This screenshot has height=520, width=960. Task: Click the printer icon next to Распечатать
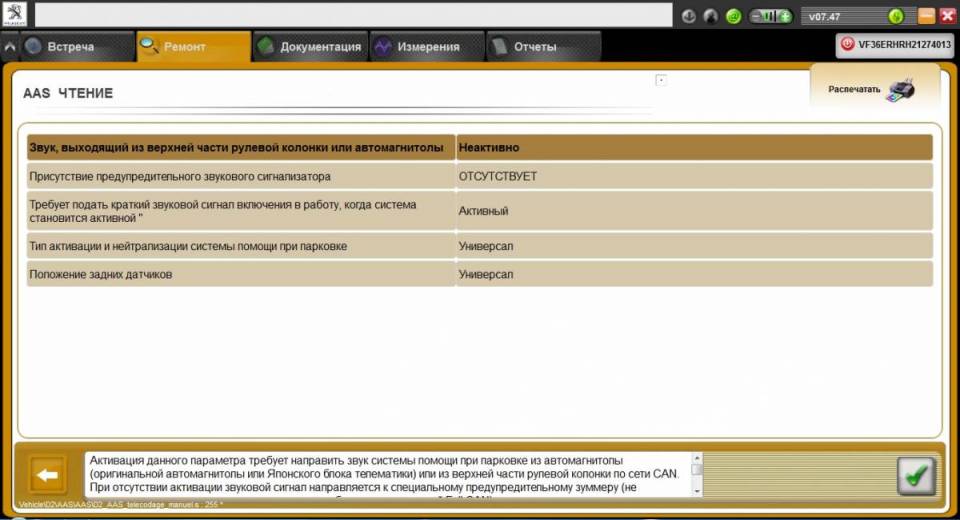tap(902, 90)
